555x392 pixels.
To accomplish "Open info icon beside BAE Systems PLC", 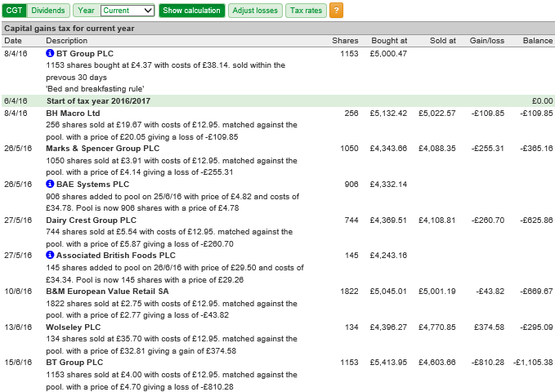I will 50,184.
